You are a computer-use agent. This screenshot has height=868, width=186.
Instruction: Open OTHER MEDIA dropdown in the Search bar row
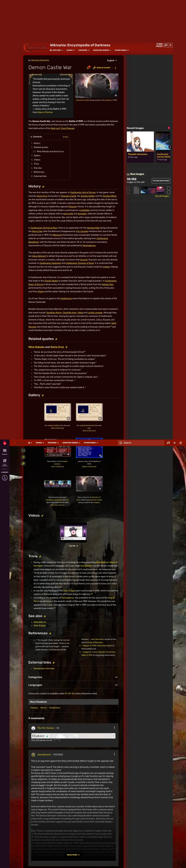point(91,443)
